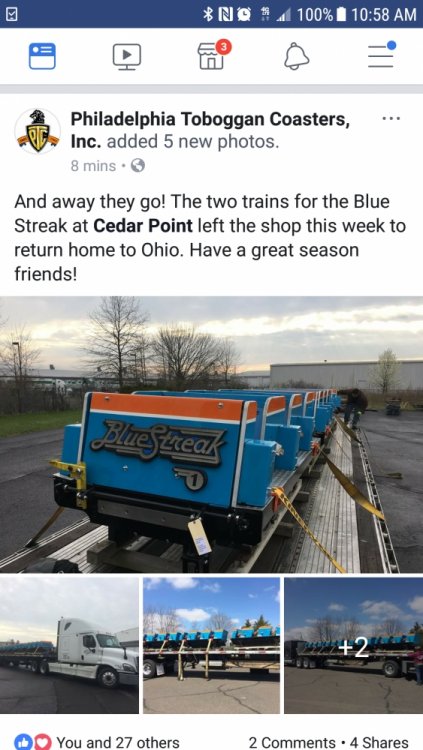
Task: Open the +2 more photos thumbnail
Action: coord(354,645)
